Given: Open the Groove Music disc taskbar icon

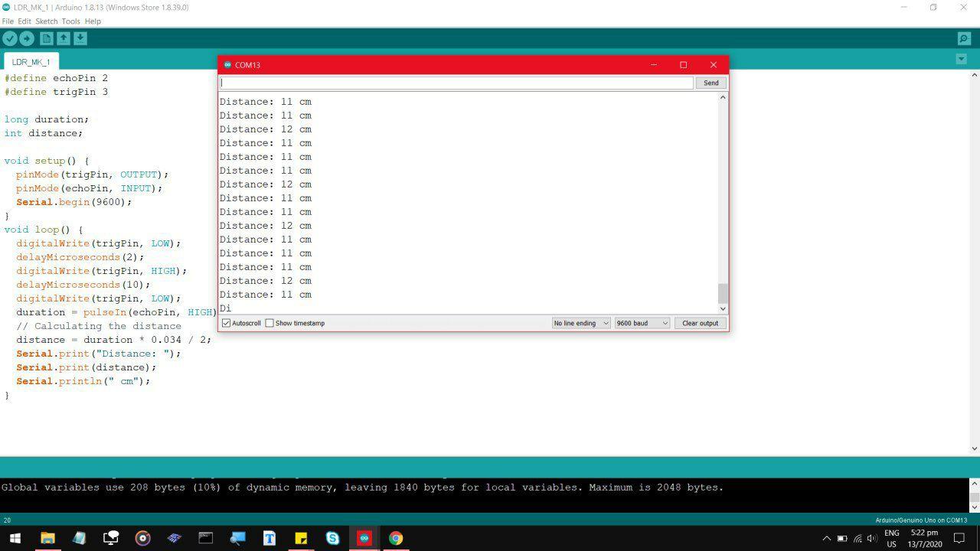Looking at the screenshot, I should click(x=142, y=538).
